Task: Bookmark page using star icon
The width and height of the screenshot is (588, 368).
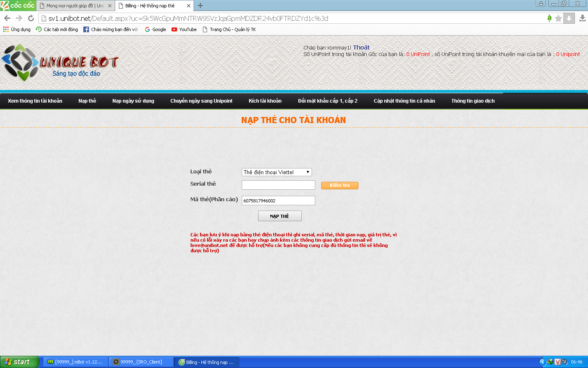Action: tap(558, 18)
